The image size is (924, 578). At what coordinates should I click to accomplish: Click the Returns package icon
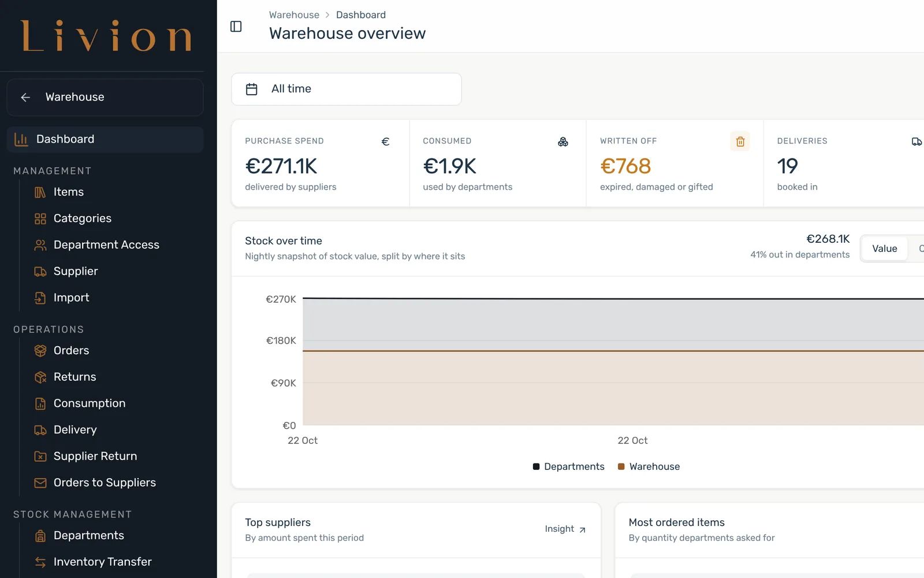pyautogui.click(x=40, y=377)
